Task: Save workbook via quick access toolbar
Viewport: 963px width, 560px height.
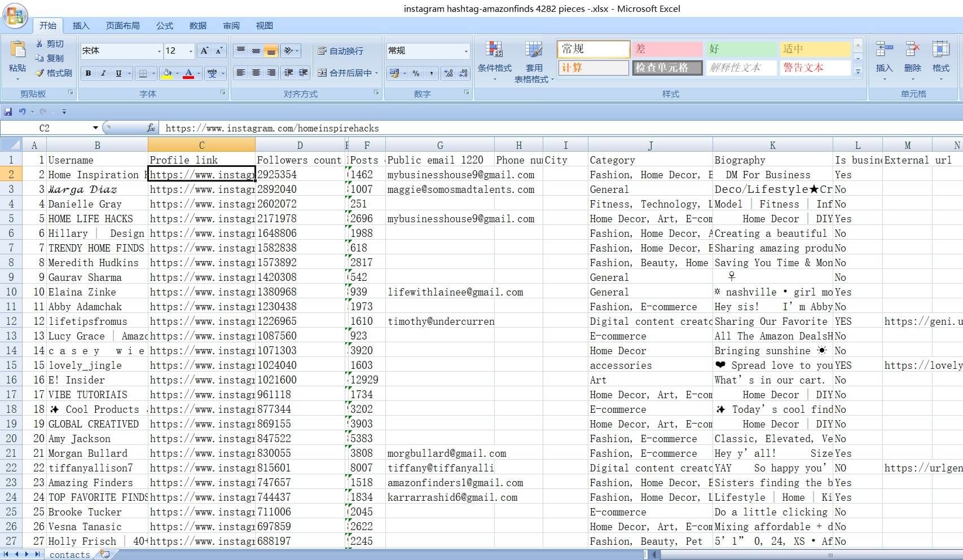Action: click(8, 112)
